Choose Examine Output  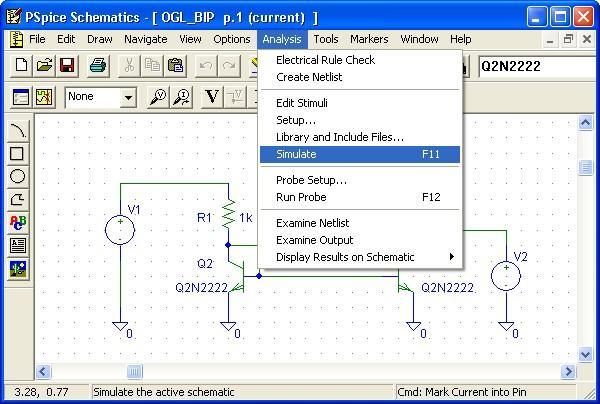(x=360, y=240)
